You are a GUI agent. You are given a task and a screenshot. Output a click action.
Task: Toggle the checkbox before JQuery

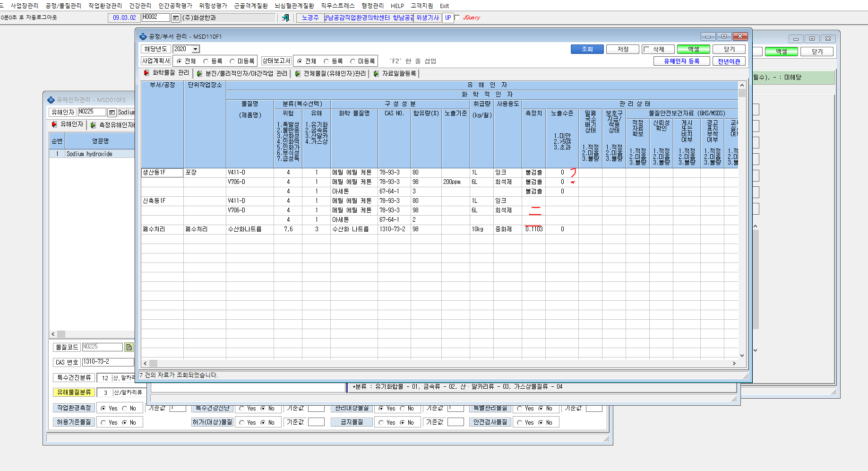coord(457,17)
